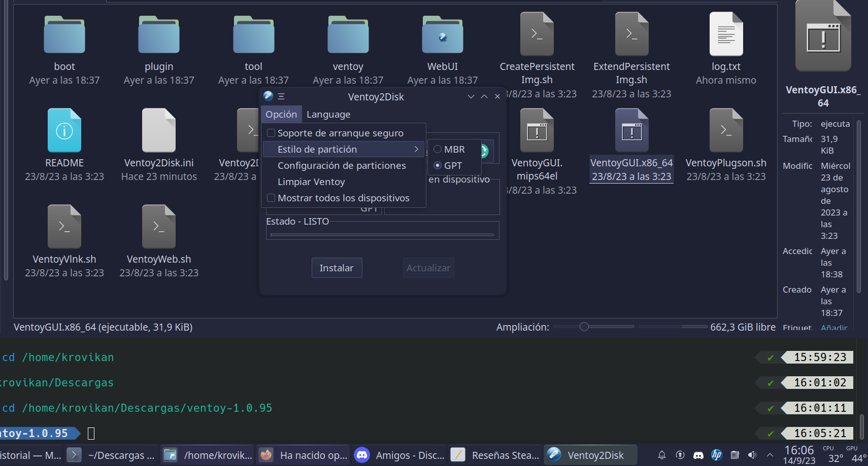Select the Ventoy2Disk.ini file icon
The height and width of the screenshot is (466, 868).
(159, 130)
